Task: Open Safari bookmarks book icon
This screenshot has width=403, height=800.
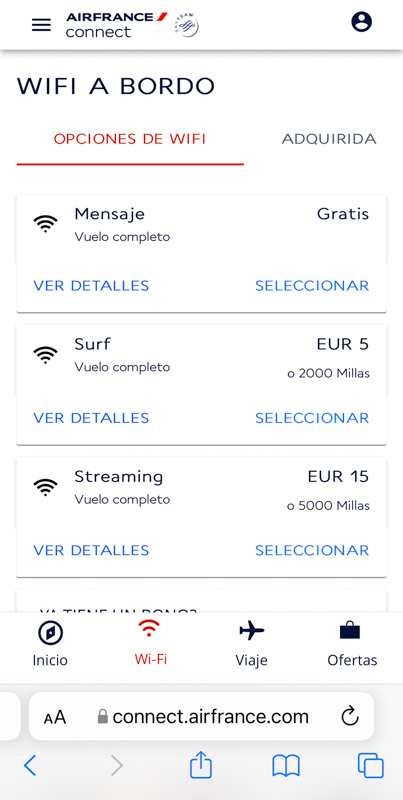Action: (286, 766)
